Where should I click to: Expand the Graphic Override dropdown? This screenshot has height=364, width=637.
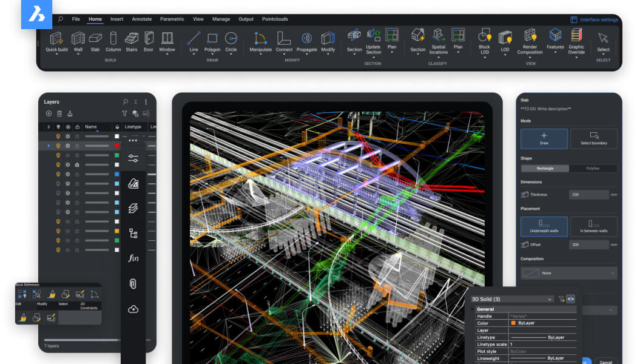(x=576, y=57)
